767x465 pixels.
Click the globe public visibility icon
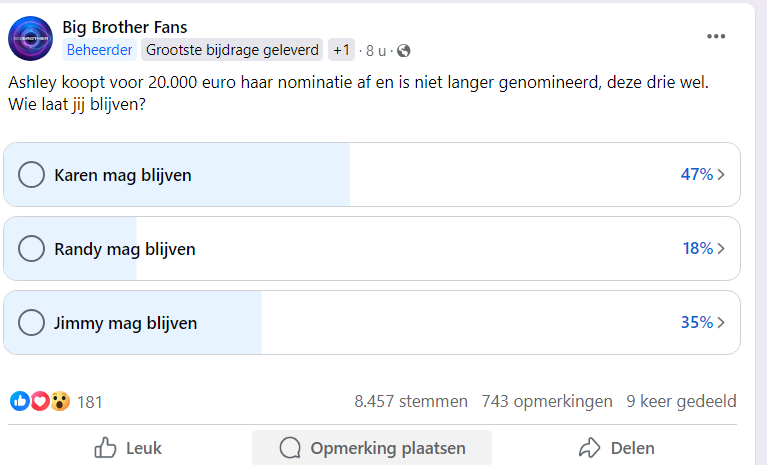[404, 50]
